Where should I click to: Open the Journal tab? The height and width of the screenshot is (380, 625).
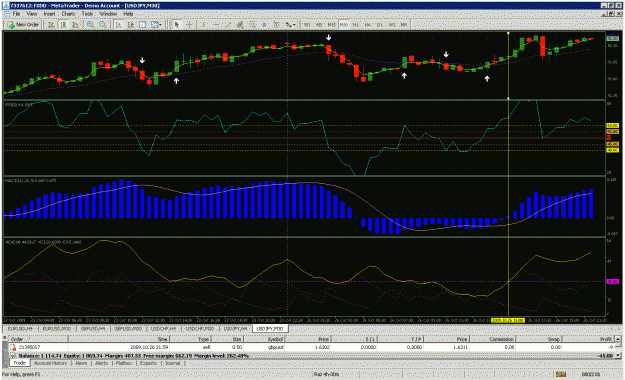point(173,363)
